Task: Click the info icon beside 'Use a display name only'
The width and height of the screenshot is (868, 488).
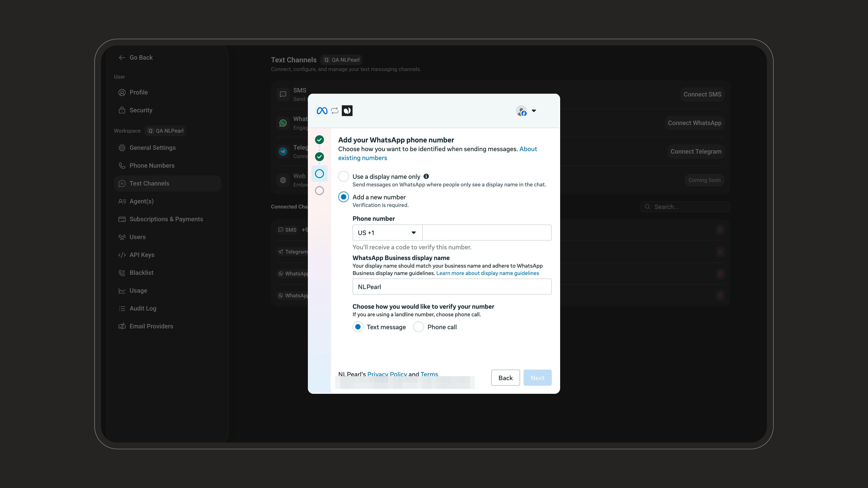Action: pyautogui.click(x=426, y=176)
